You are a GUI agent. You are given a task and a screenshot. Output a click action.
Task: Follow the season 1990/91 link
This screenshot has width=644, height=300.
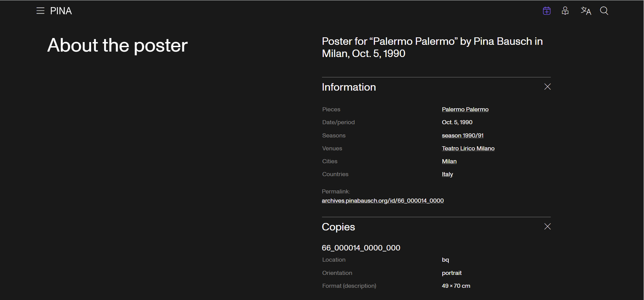click(462, 135)
